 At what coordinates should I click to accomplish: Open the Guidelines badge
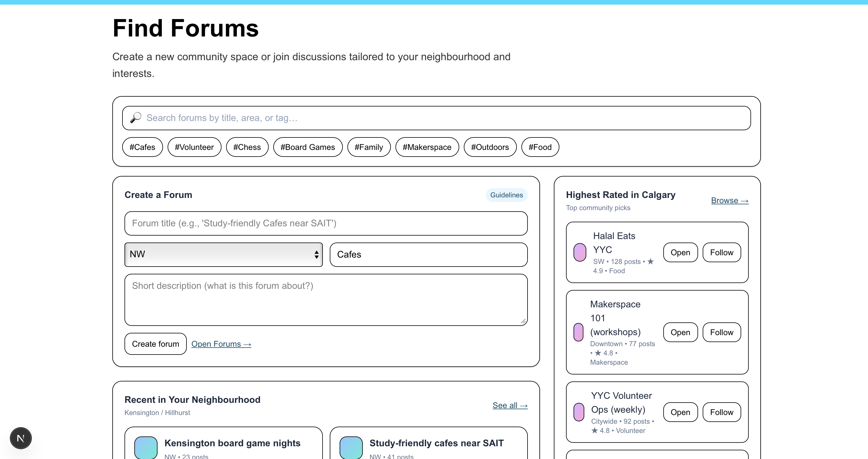click(x=506, y=195)
